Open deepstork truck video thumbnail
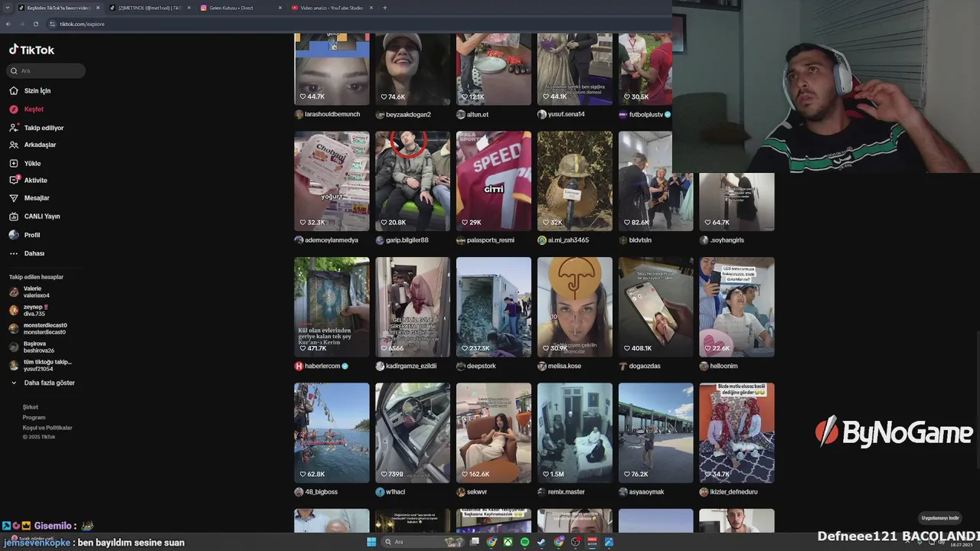This screenshot has width=980, height=551. (x=493, y=307)
